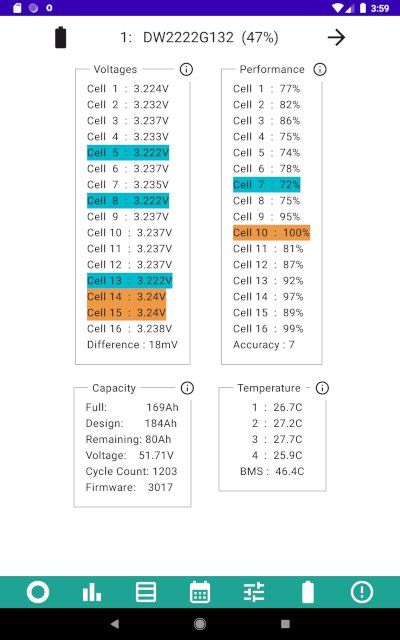Select the battery tab in bottom bar
This screenshot has height=640, width=400.
[308, 592]
